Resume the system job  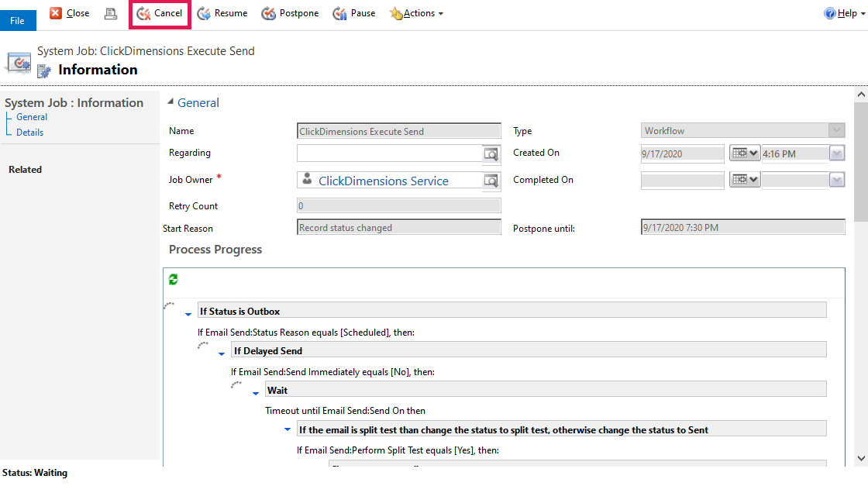[222, 13]
